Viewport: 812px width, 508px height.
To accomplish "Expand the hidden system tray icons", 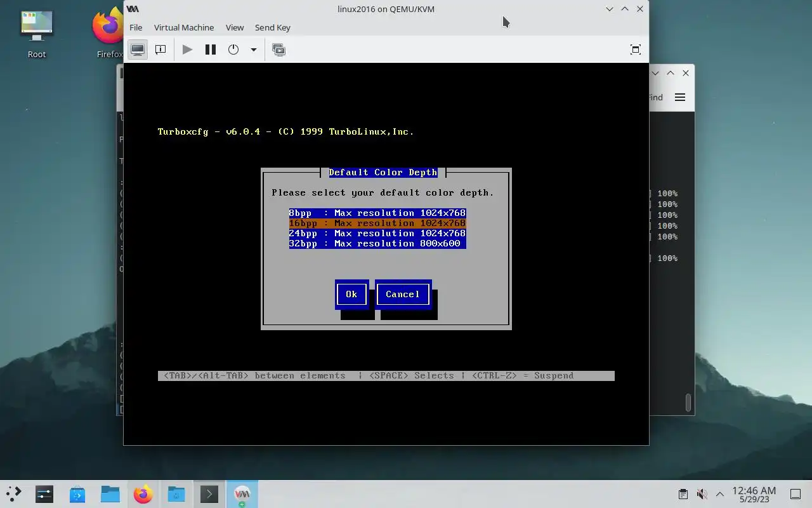I will coord(720,494).
